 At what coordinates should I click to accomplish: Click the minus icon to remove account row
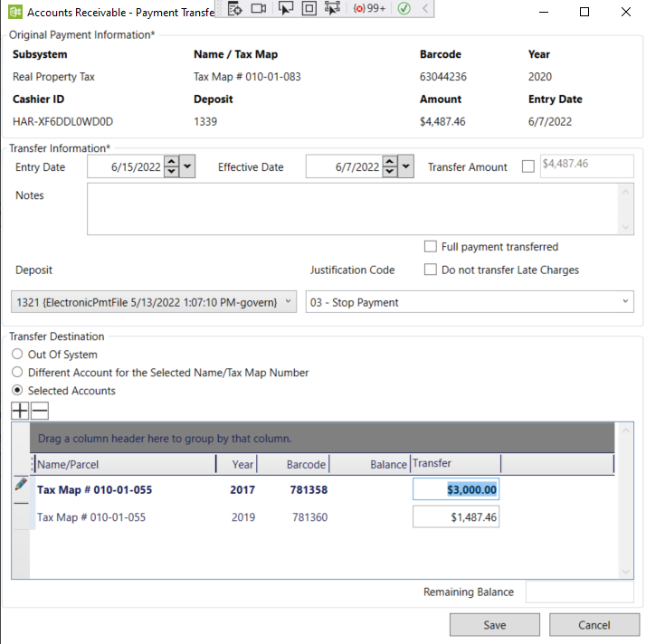pos(40,411)
